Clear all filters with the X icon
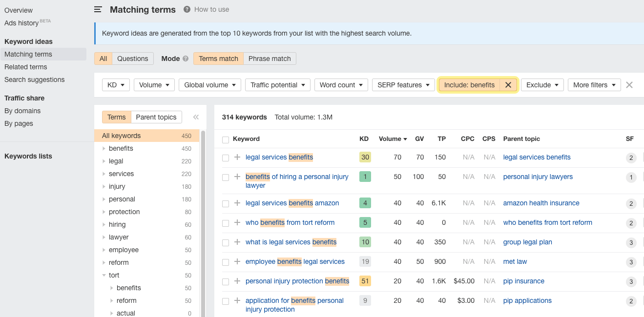The width and height of the screenshot is (644, 317). click(629, 84)
